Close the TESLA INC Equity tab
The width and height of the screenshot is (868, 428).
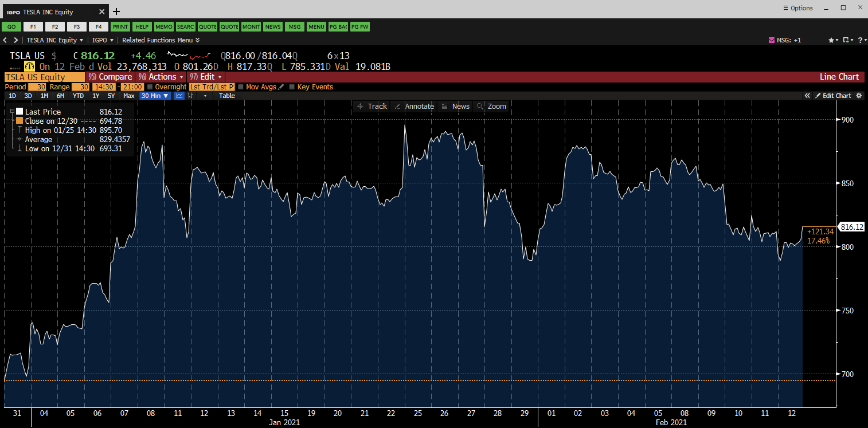(x=102, y=11)
